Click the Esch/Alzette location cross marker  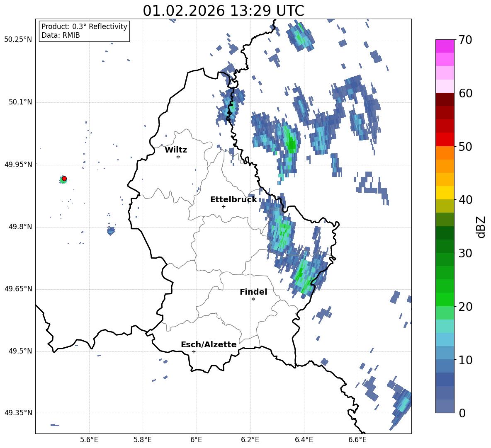pos(194,351)
